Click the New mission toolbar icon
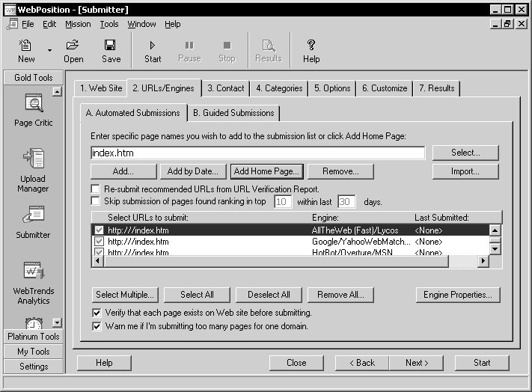The width and height of the screenshot is (532, 392). coord(25,45)
